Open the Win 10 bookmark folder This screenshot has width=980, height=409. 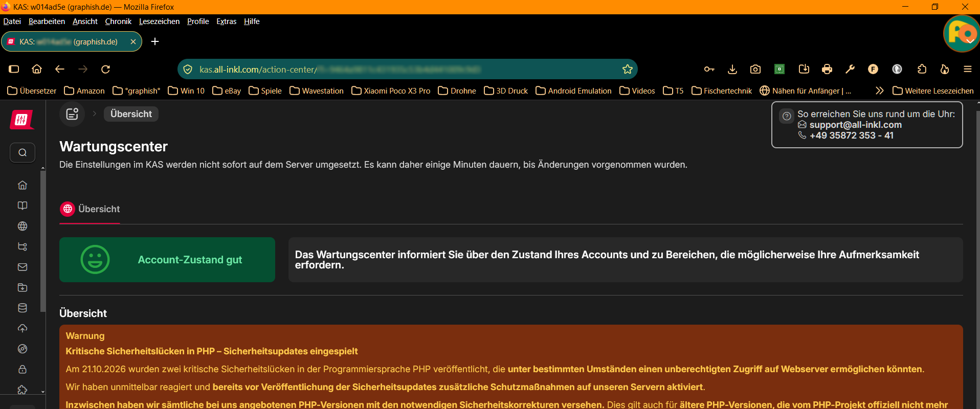(x=186, y=90)
